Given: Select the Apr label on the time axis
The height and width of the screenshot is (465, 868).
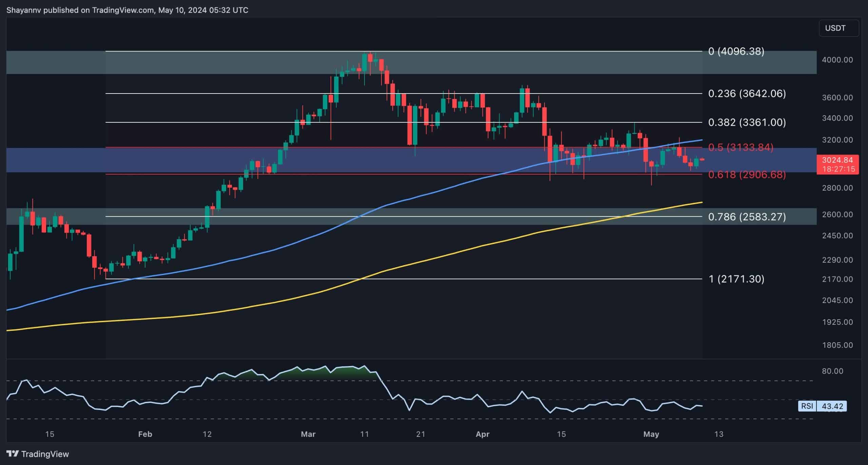Looking at the screenshot, I should [483, 434].
